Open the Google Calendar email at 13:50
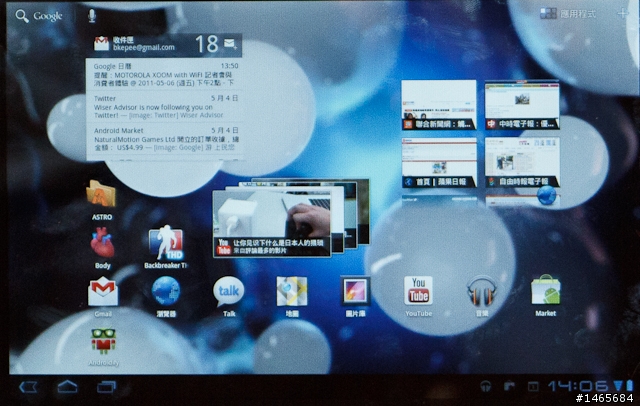Screen dimensions: 640x406 pyautogui.click(x=166, y=74)
